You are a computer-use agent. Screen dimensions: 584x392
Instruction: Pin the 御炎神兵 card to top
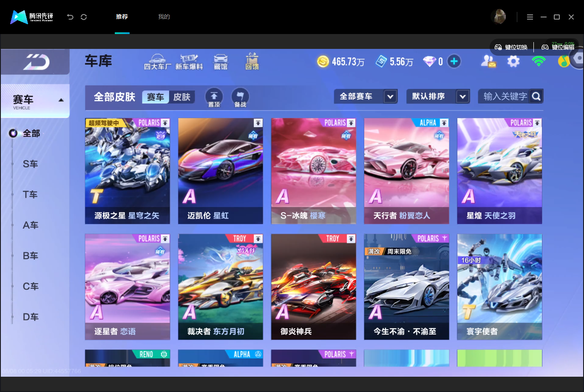click(x=351, y=239)
